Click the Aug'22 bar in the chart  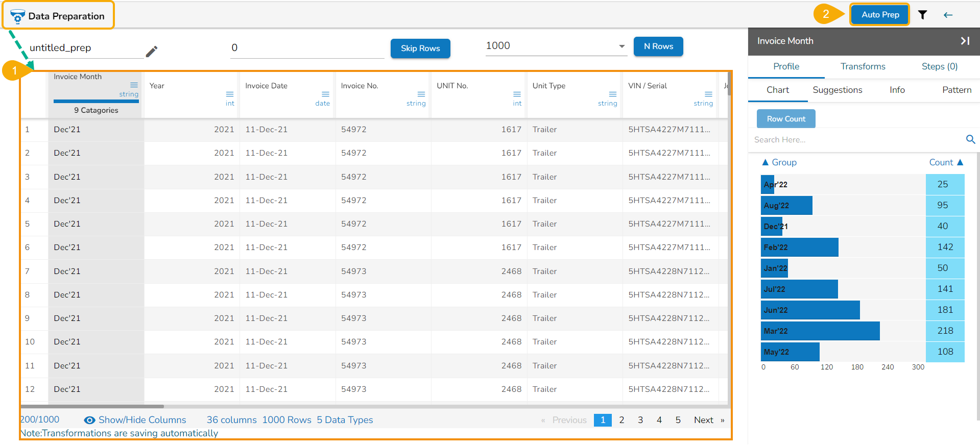click(786, 205)
